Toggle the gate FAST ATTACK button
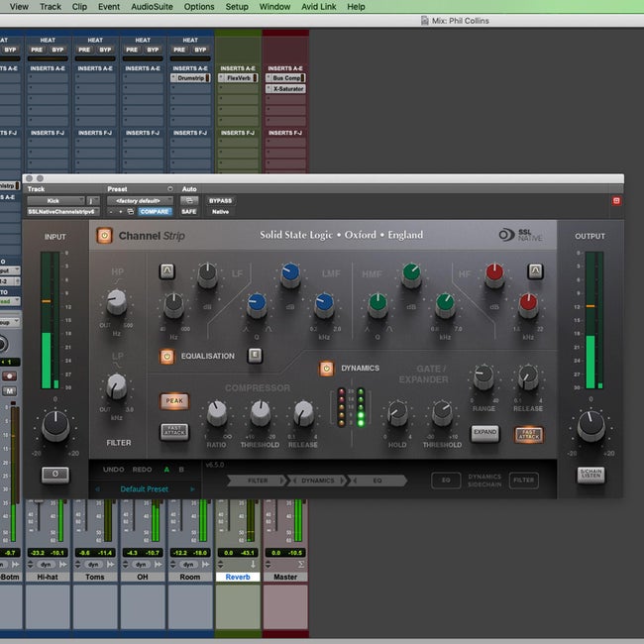The image size is (644, 644). (529, 434)
